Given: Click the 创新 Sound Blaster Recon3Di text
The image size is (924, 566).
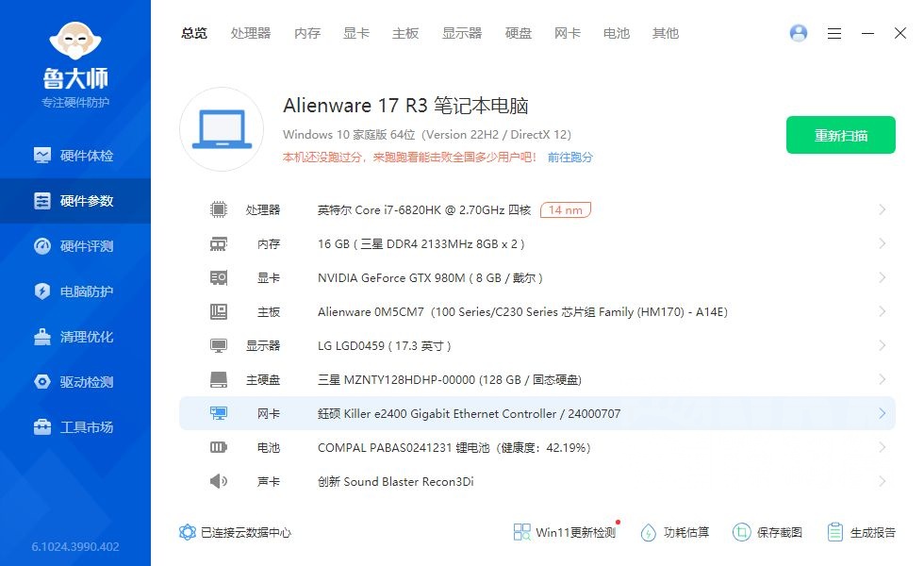Looking at the screenshot, I should 395,482.
